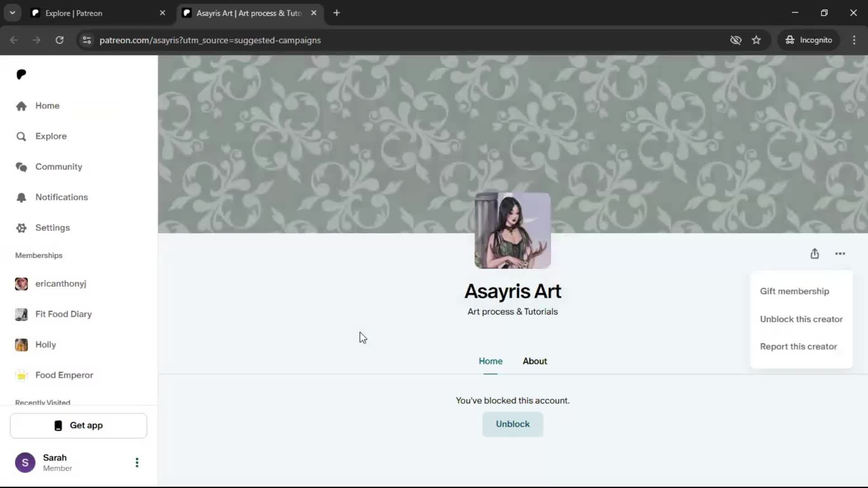Go forward in browser history
Viewport: 868px width, 488px height.
(36, 40)
